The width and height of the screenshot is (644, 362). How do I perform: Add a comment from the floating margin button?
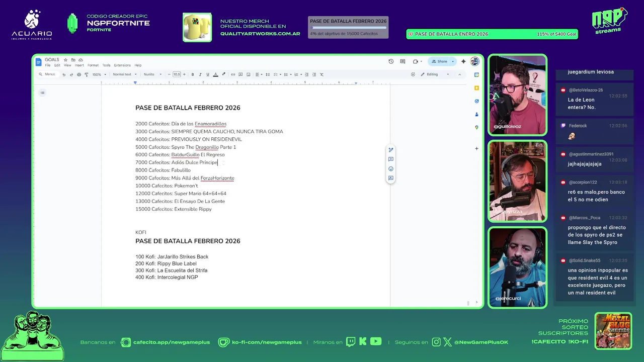(391, 159)
